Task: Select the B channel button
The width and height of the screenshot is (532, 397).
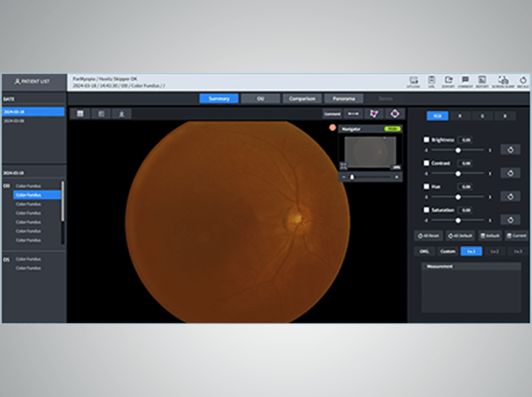Action: point(505,116)
